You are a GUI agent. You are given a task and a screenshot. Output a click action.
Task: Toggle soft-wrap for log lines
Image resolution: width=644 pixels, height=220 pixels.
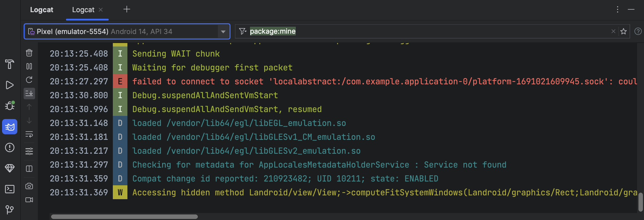click(x=29, y=134)
